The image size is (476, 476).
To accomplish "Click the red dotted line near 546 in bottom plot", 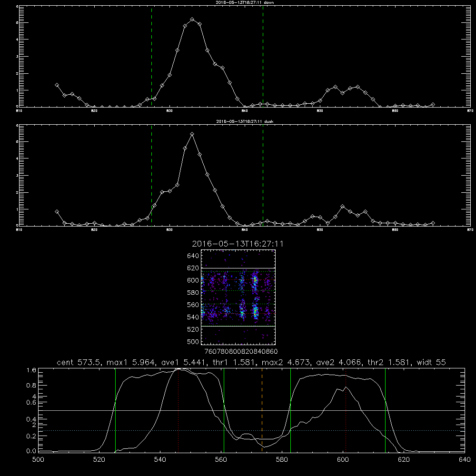I will point(178,410).
